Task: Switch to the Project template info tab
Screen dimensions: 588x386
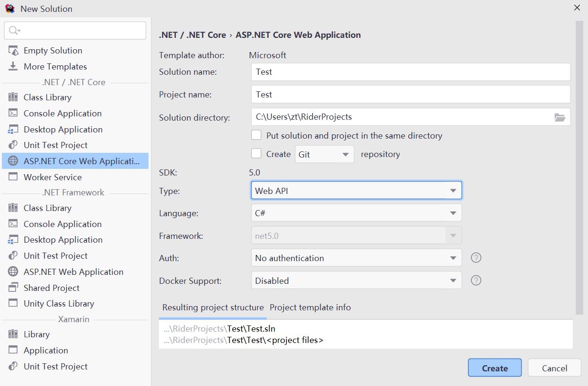Action: coord(310,307)
